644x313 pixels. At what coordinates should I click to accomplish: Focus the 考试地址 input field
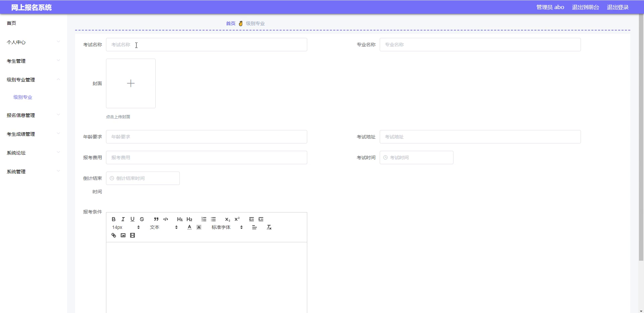coord(480,137)
